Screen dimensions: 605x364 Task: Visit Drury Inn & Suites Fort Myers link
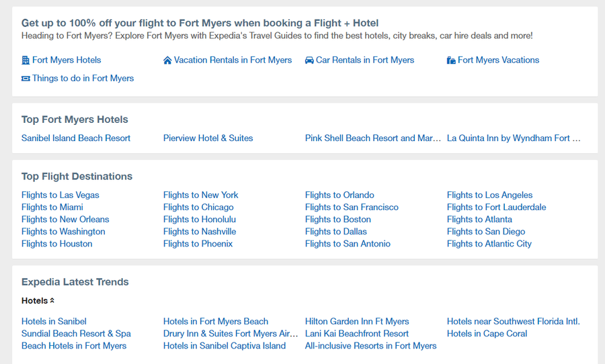point(231,334)
